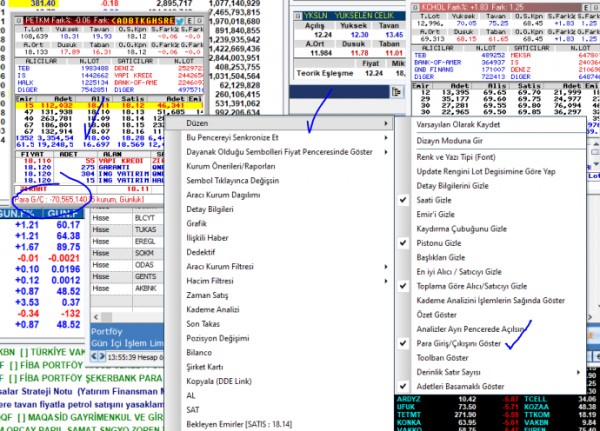This screenshot has height=431, width=600.
Task: Click the Twitter bird icon in PETKM title bar
Action: 180,21
